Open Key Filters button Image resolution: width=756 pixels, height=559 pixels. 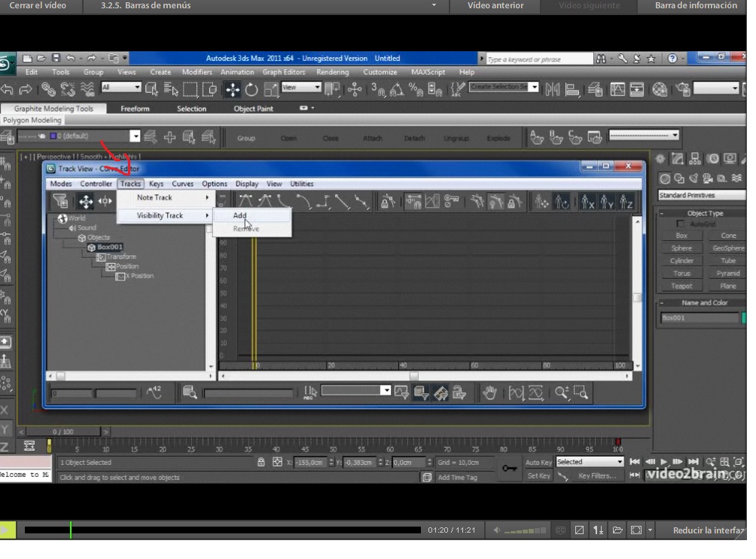(597, 475)
